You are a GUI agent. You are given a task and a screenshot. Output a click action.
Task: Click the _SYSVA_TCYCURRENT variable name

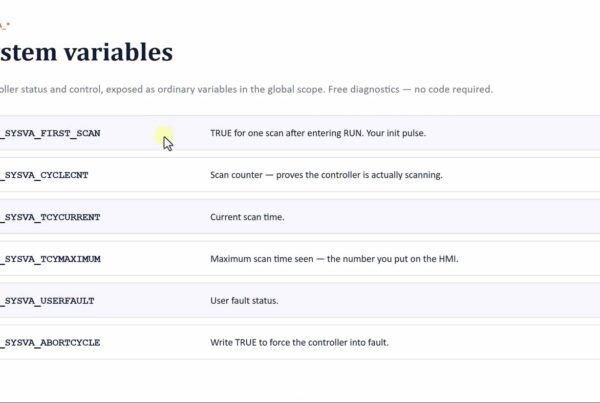(x=50, y=217)
